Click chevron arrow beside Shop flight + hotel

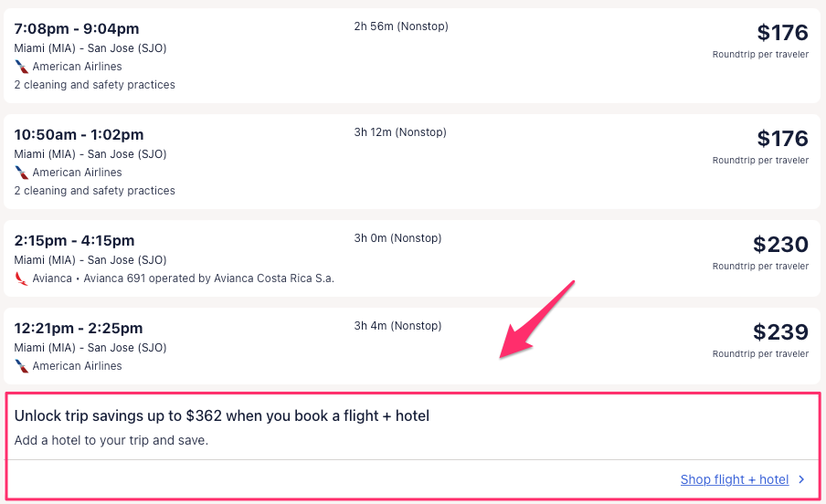[801, 479]
